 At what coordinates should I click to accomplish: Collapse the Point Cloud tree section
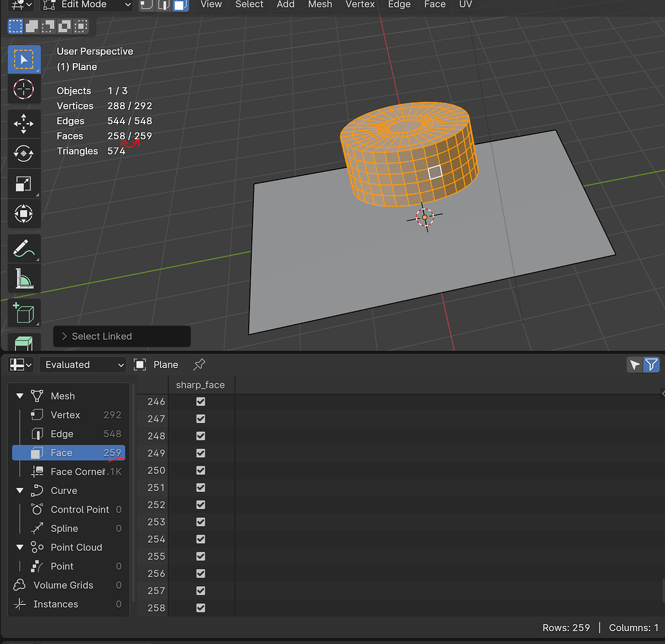[x=19, y=547]
